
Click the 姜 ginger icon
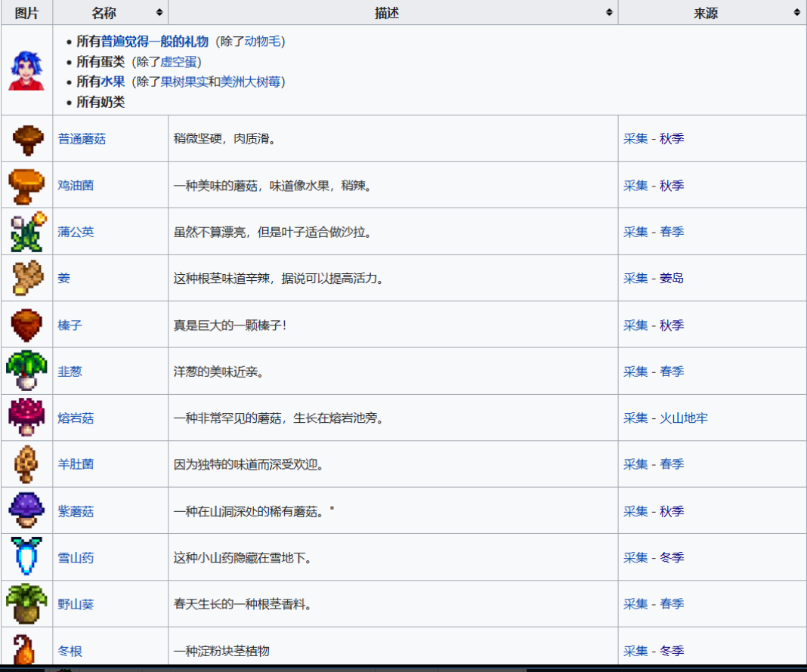pyautogui.click(x=26, y=278)
